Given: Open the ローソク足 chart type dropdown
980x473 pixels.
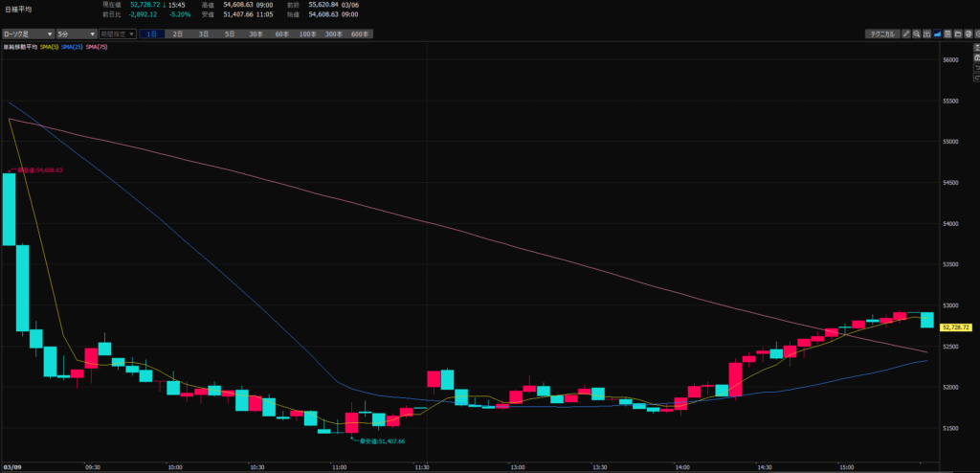Looking at the screenshot, I should (27, 34).
